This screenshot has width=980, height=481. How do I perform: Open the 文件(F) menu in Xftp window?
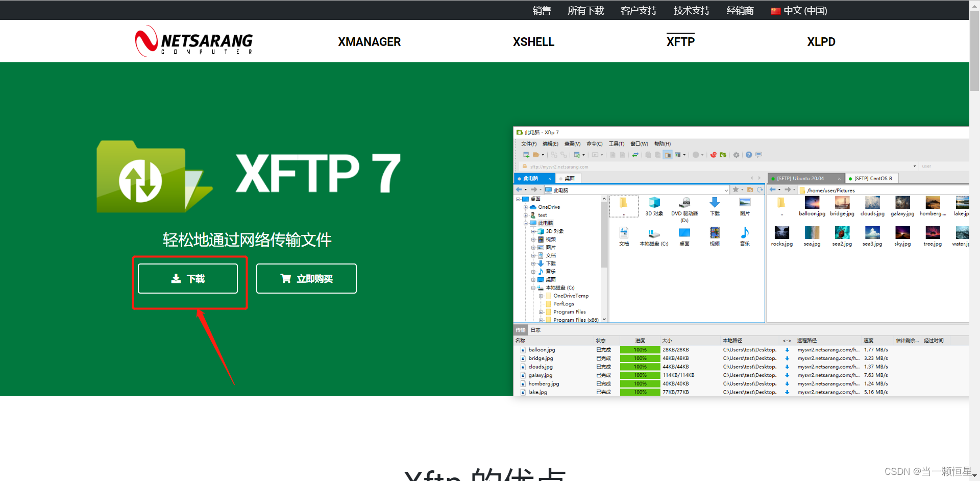tap(529, 144)
